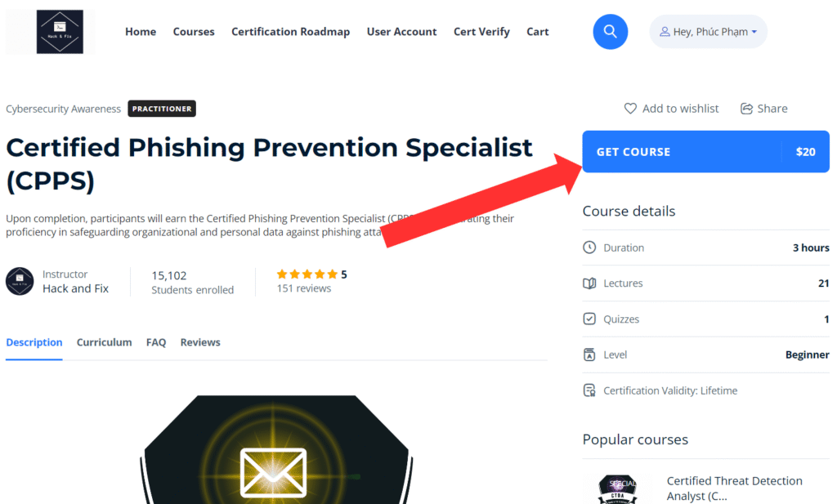Click the GET COURSE $20 button
The image size is (837, 504).
pos(705,151)
